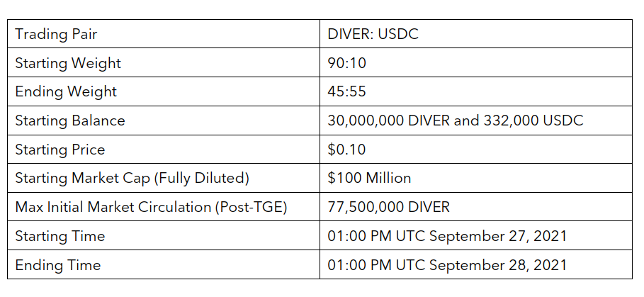
Task: Click the 'Starting Balance' row label
Action: 70,121
